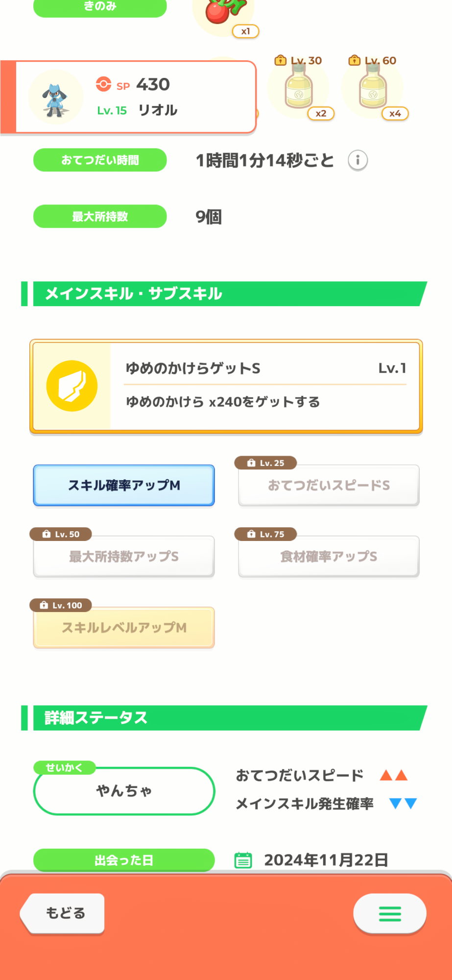Tap the locked 食材確率アップS sub skill
This screenshot has width=452, height=980.
pos(329,557)
